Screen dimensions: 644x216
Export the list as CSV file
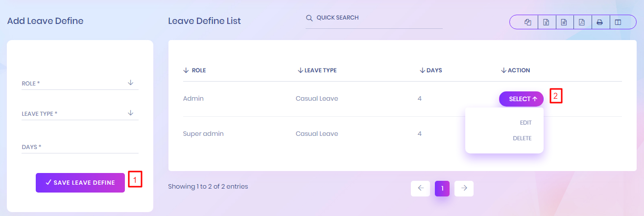tap(564, 22)
